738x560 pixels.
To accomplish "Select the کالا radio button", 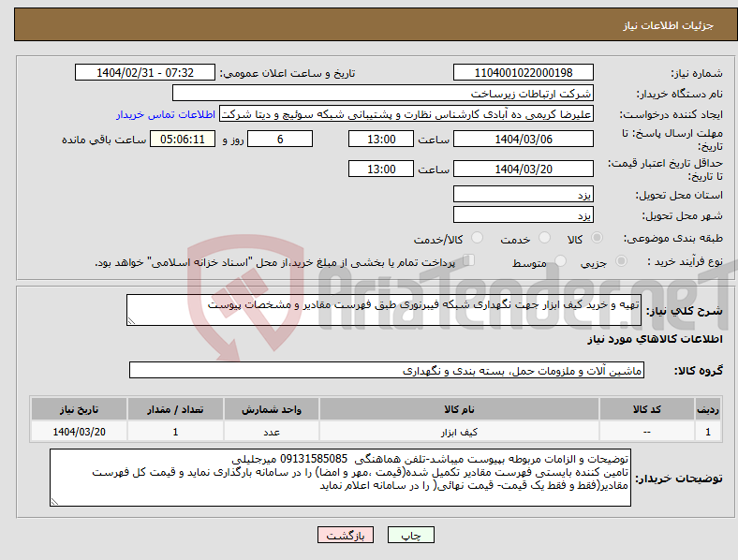I will click(x=597, y=238).
